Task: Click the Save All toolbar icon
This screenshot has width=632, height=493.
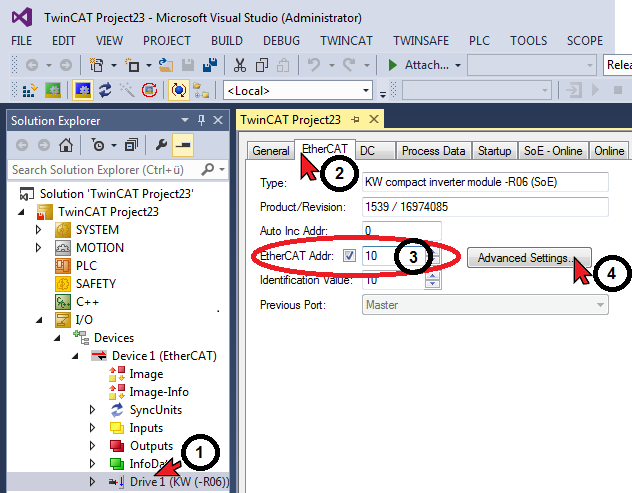Action: pos(210,65)
